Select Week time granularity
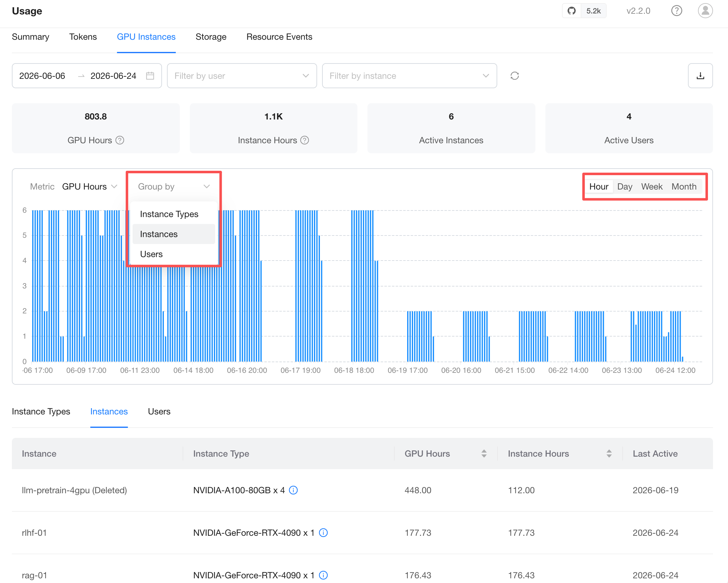Viewport: 728px width, 583px height. (x=651, y=186)
